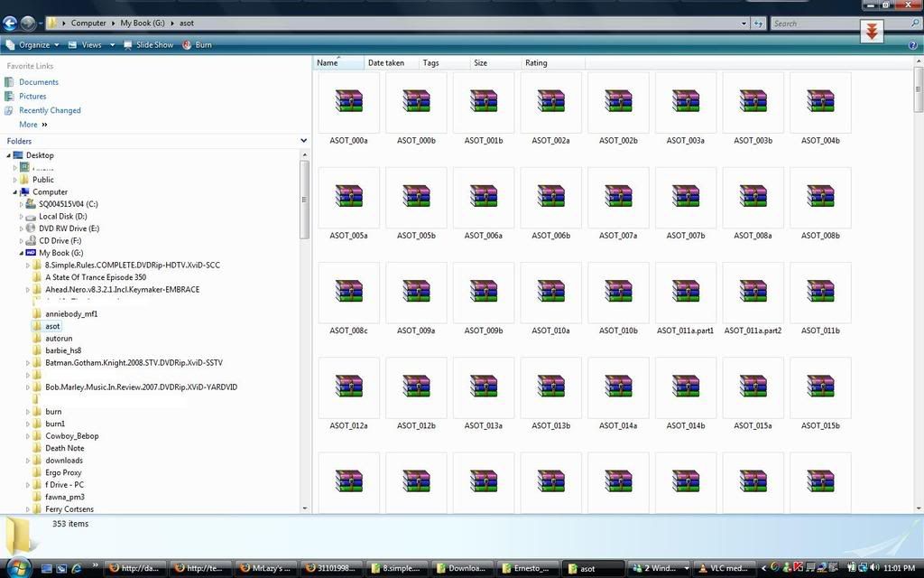The width and height of the screenshot is (924, 578).
Task: Click the Views toolbar button
Action: pyautogui.click(x=91, y=45)
